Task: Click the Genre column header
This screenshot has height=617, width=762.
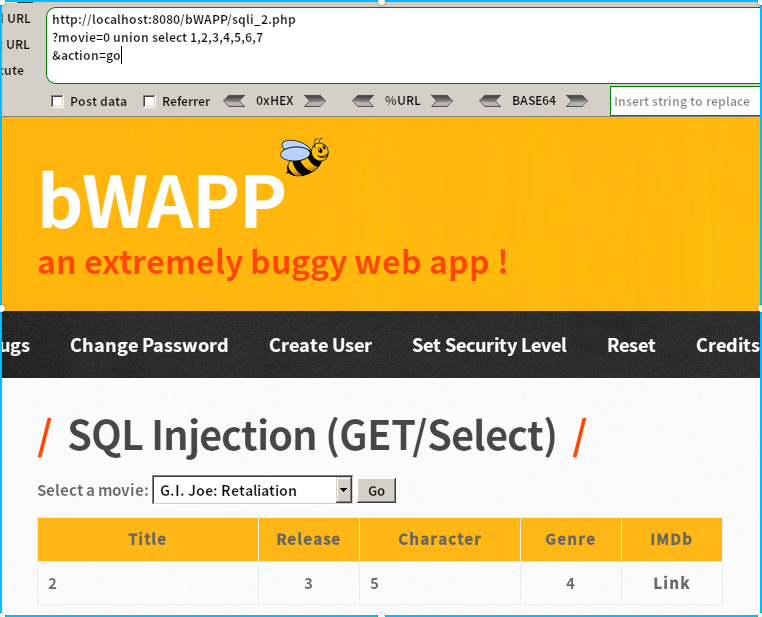Action: 571,539
